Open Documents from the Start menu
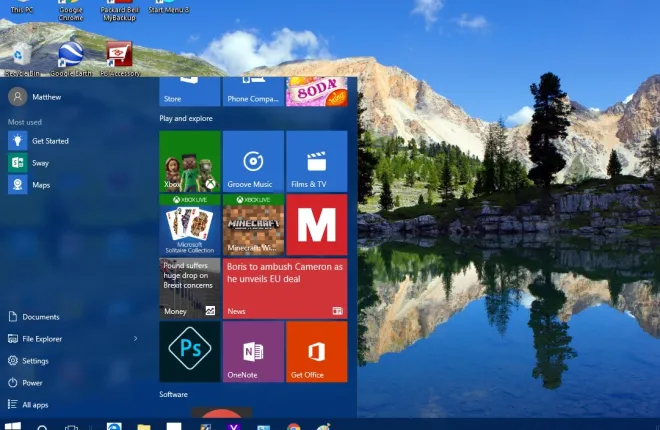 point(34,317)
